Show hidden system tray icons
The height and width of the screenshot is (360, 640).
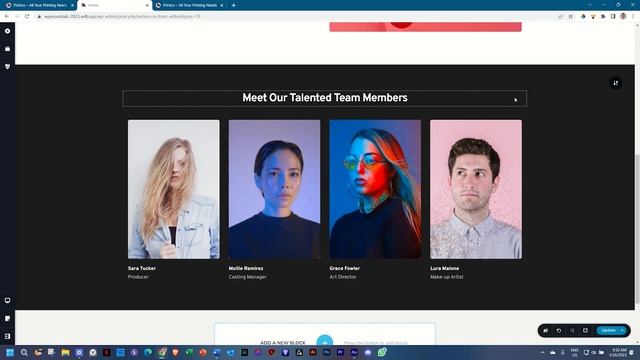542,352
